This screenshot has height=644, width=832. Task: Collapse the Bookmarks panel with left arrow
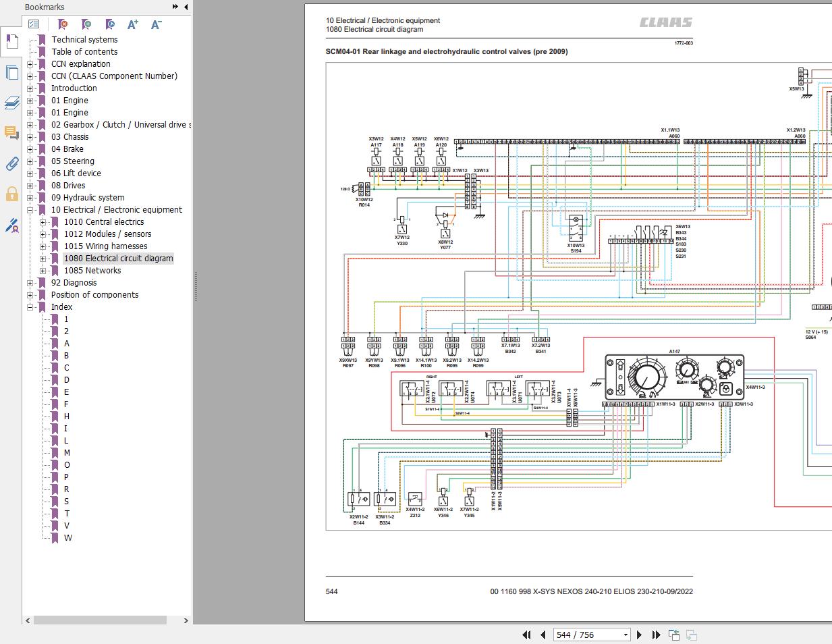pyautogui.click(x=186, y=7)
